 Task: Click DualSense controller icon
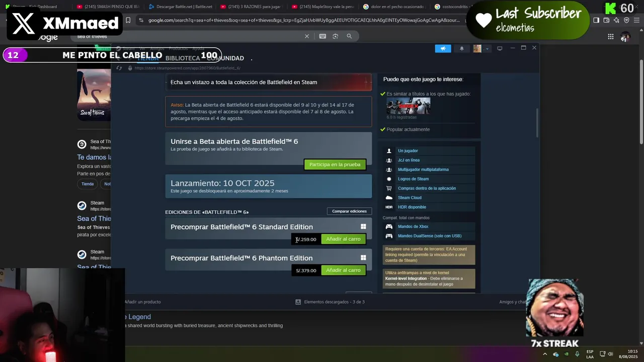pos(389,236)
